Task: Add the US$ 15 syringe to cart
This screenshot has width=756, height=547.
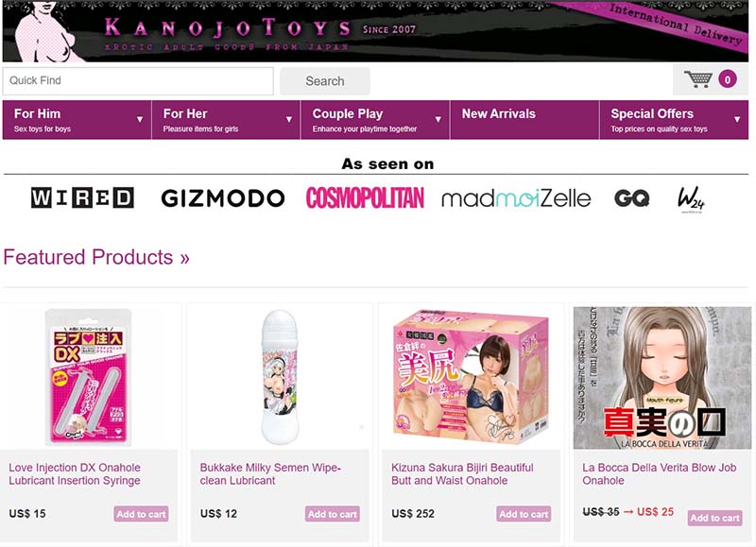Action: point(141,514)
